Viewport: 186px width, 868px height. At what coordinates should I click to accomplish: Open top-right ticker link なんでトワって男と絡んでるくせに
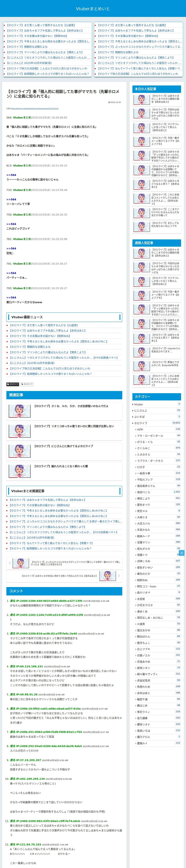click(x=139, y=68)
